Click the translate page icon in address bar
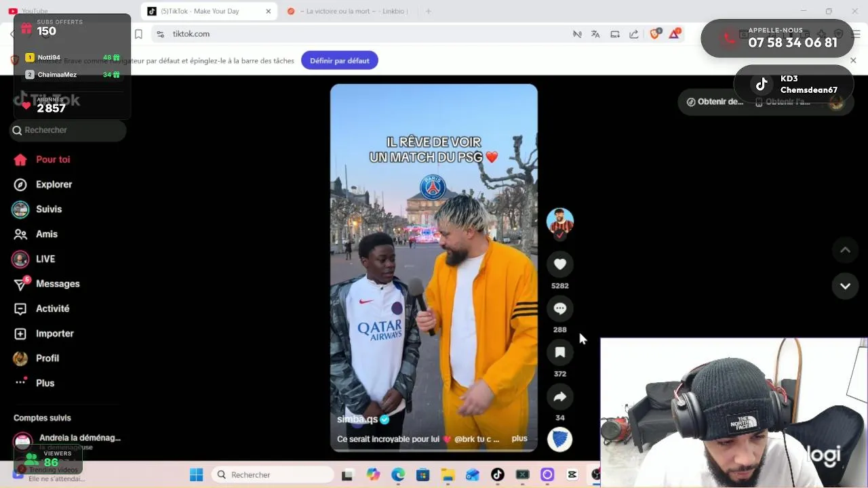 [595, 34]
